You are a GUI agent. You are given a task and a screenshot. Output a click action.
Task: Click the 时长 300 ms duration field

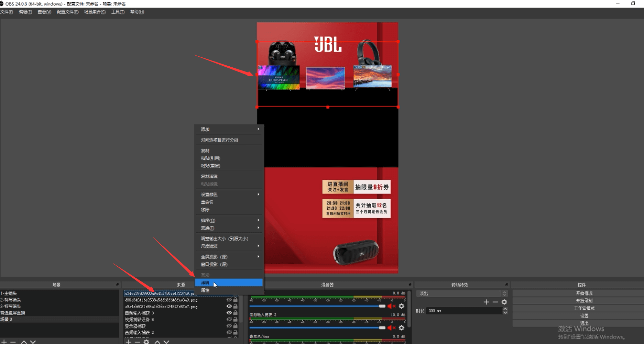pyautogui.click(x=464, y=311)
